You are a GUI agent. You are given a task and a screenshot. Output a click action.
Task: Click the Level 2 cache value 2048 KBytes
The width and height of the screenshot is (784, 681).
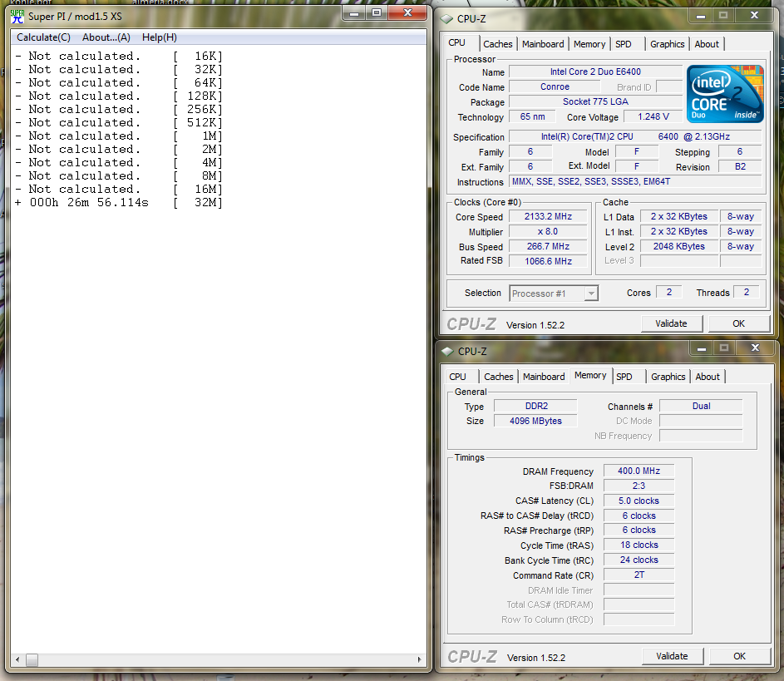pos(679,246)
